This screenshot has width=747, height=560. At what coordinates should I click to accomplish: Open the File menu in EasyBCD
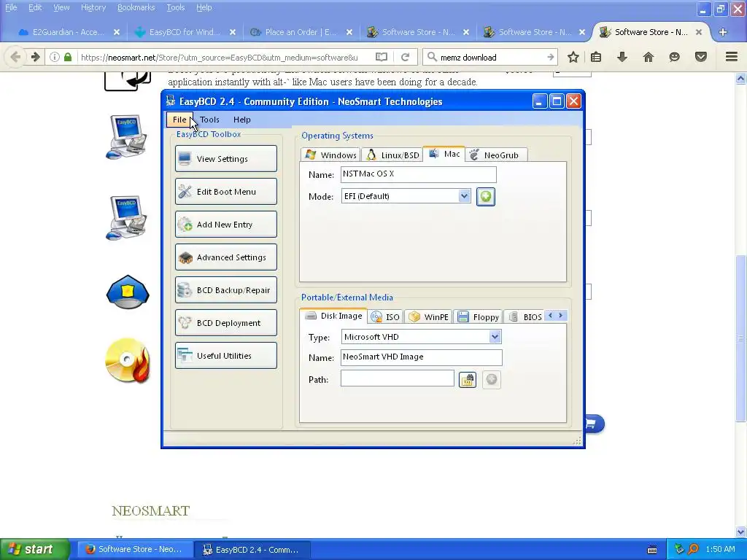tap(179, 120)
